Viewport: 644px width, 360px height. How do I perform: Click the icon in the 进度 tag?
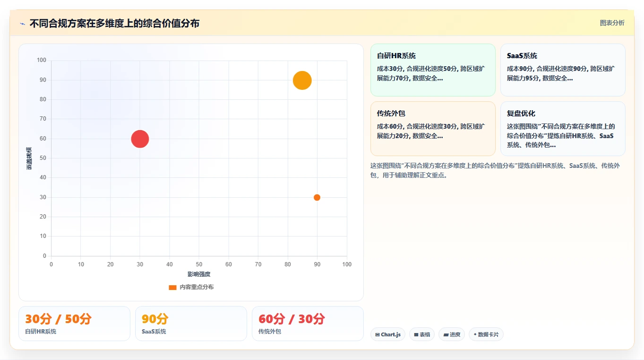(446, 334)
